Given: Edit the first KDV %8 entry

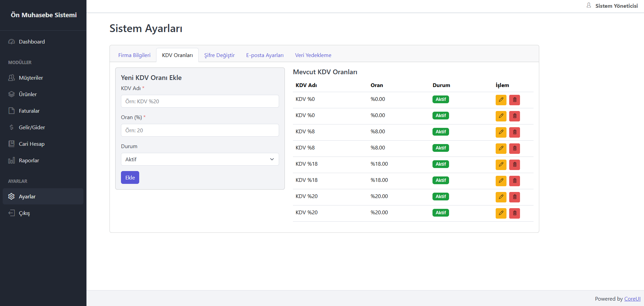Looking at the screenshot, I should (501, 132).
